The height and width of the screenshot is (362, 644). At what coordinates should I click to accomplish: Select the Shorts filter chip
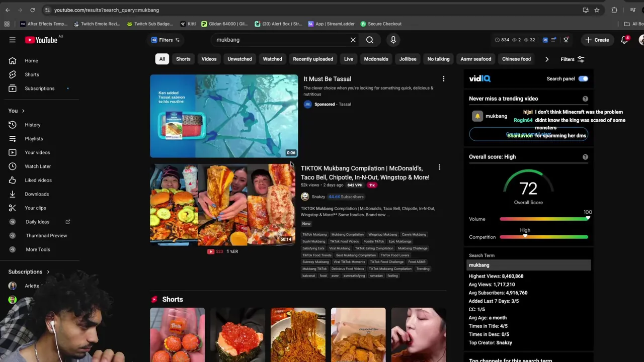pos(183,59)
